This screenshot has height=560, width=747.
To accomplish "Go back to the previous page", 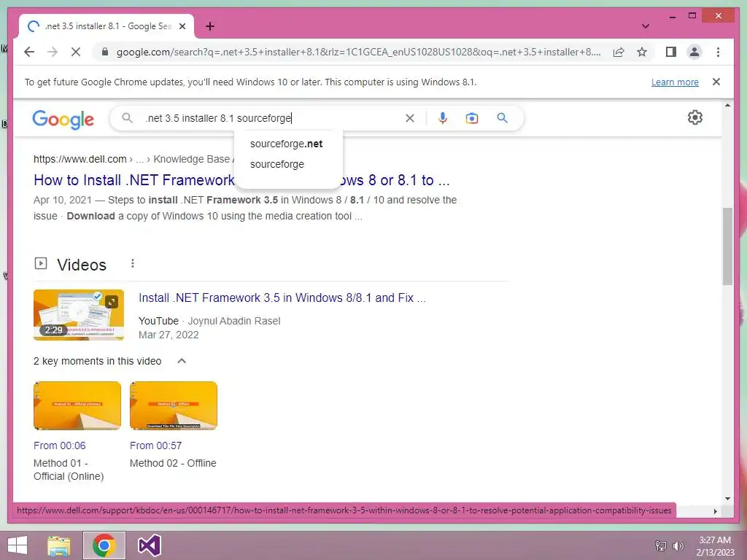I will (29, 52).
